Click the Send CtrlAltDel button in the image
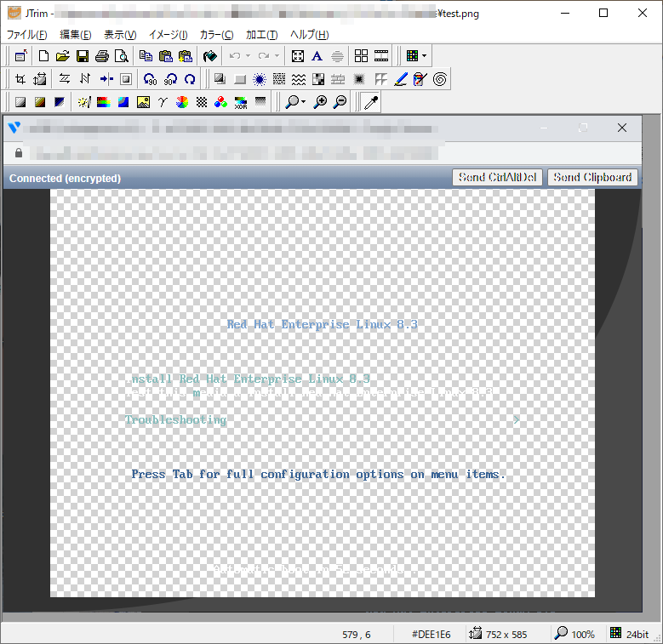Image resolution: width=663 pixels, height=644 pixels. click(497, 178)
